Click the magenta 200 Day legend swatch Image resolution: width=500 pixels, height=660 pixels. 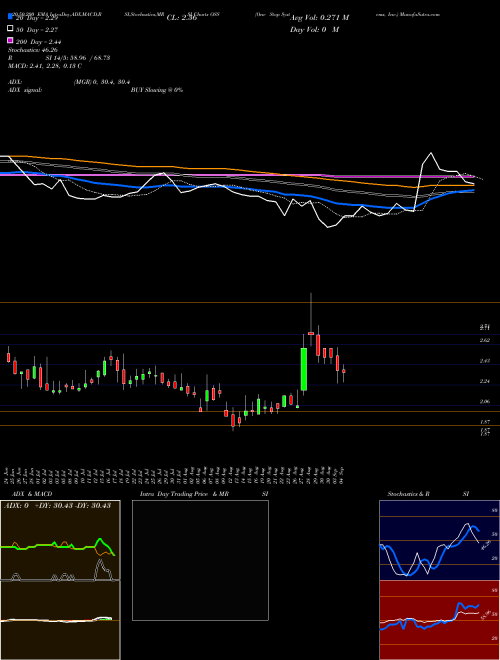tap(11, 40)
